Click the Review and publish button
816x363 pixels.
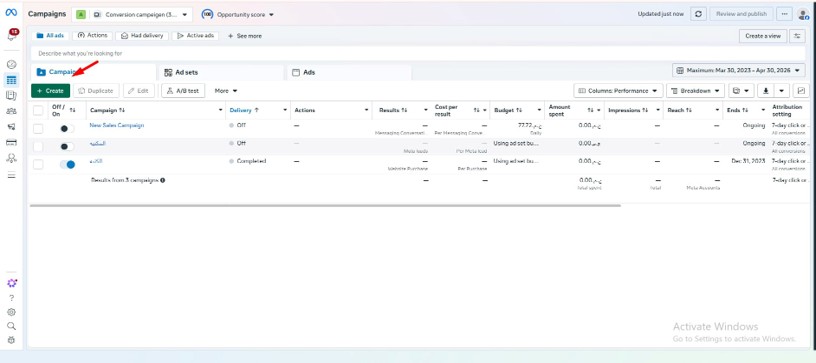point(741,14)
